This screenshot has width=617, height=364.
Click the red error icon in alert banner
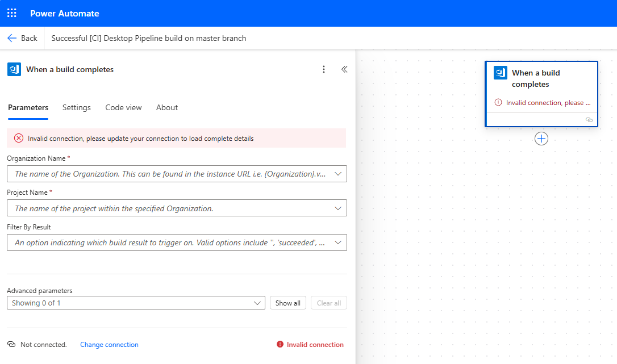(19, 138)
